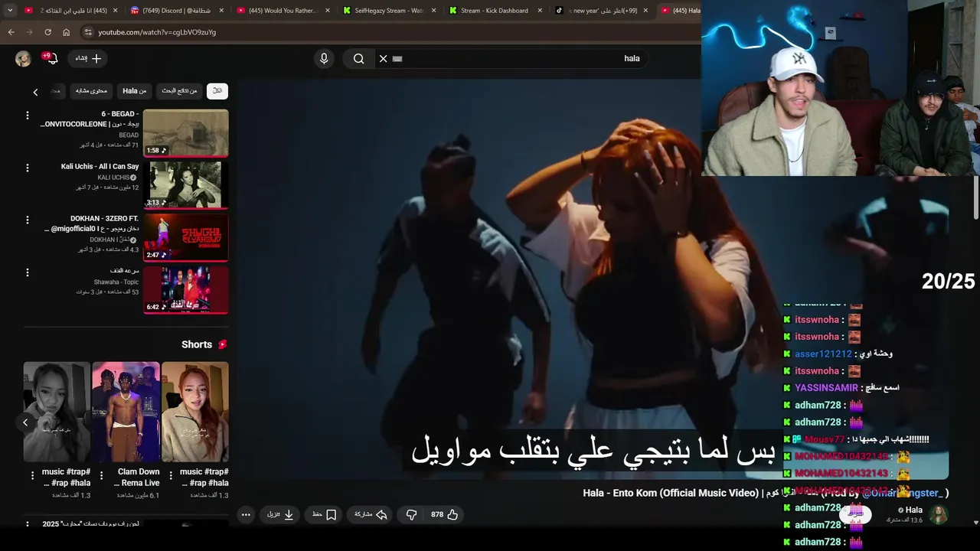Open options menu for Shawaha Topic video
The height and width of the screenshot is (551, 980).
[x=28, y=272]
